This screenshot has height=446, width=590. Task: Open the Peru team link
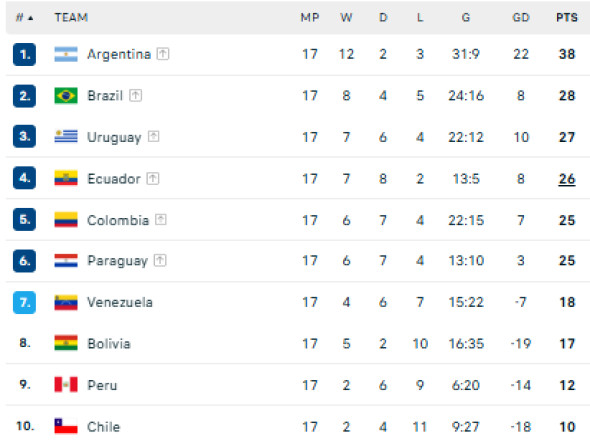102,385
